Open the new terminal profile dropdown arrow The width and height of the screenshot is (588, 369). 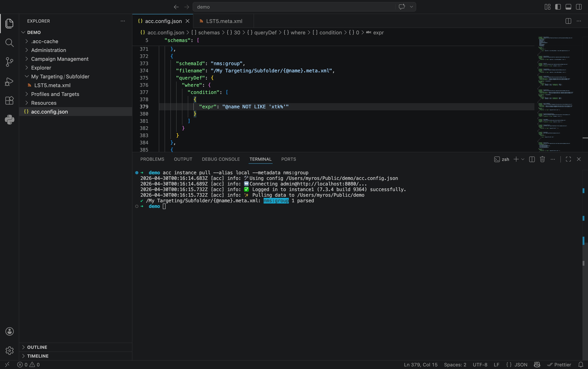(x=523, y=159)
